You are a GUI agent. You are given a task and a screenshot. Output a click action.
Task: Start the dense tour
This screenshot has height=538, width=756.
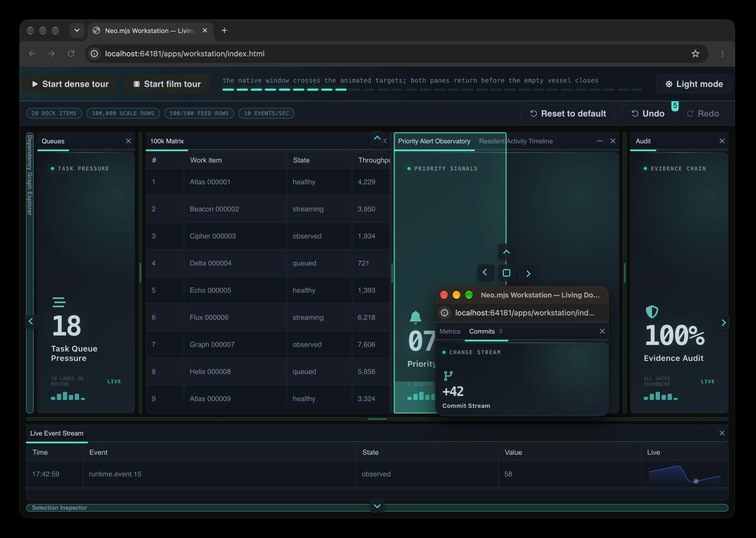pyautogui.click(x=70, y=84)
